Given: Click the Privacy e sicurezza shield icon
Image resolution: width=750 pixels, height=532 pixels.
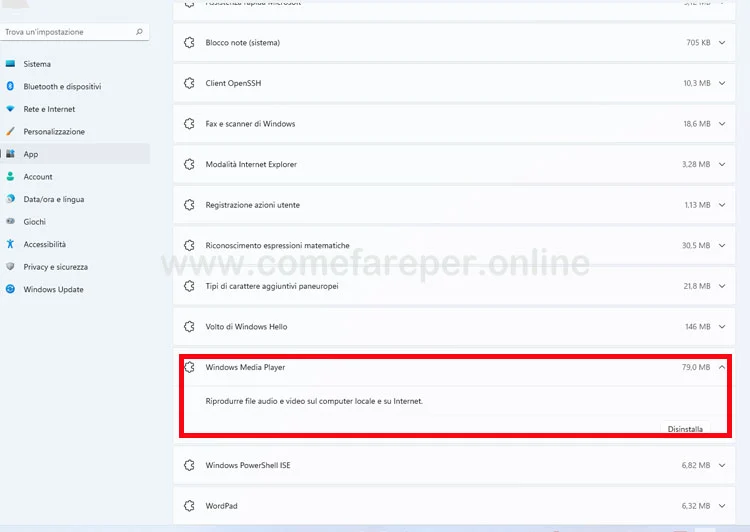Looking at the screenshot, I should pos(10,266).
